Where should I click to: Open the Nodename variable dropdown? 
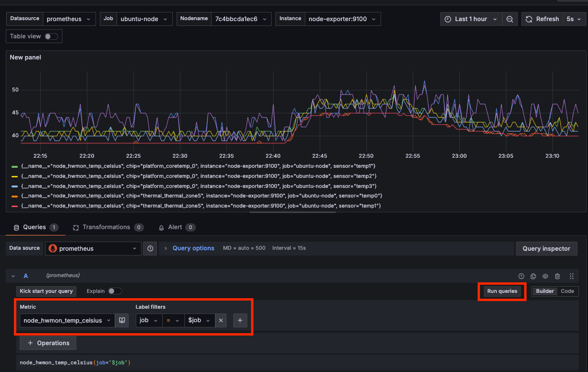(x=241, y=19)
